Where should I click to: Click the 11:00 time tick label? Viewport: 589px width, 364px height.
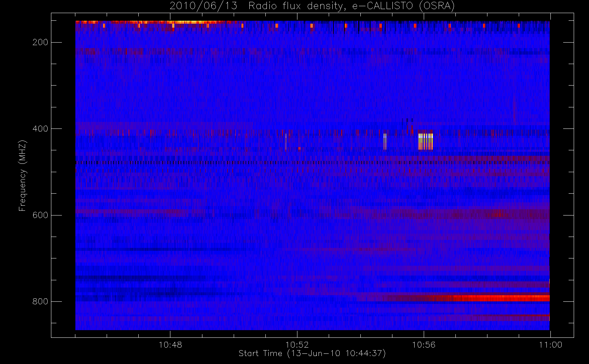click(x=550, y=345)
